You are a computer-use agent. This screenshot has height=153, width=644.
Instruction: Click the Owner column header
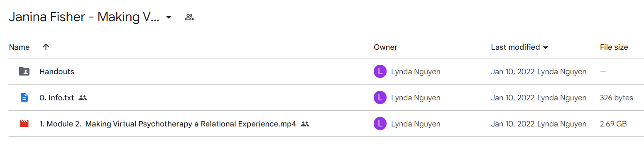point(385,47)
